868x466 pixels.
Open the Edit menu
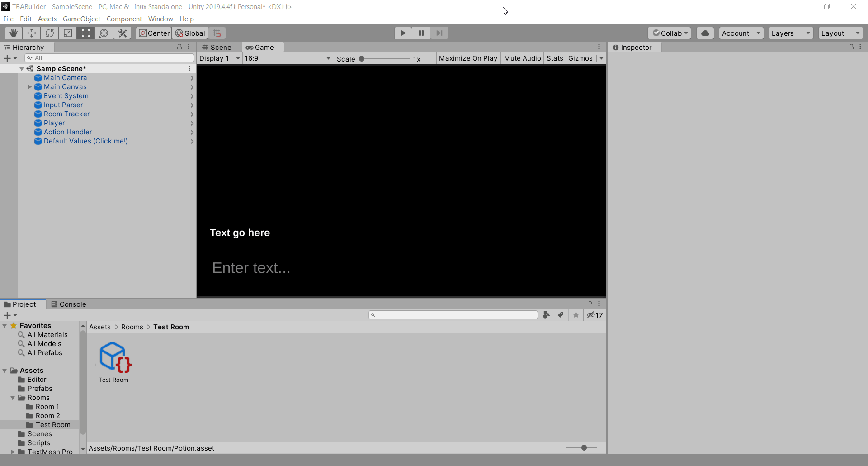[26, 19]
